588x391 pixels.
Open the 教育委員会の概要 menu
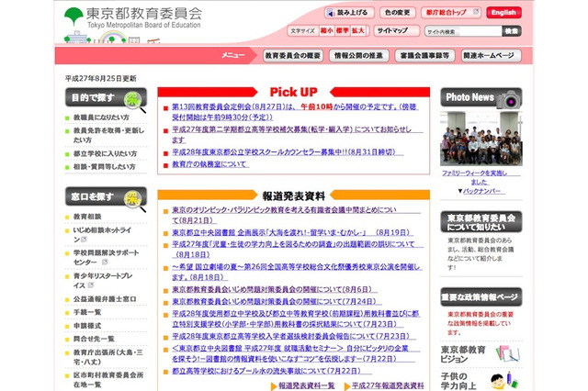[291, 55]
